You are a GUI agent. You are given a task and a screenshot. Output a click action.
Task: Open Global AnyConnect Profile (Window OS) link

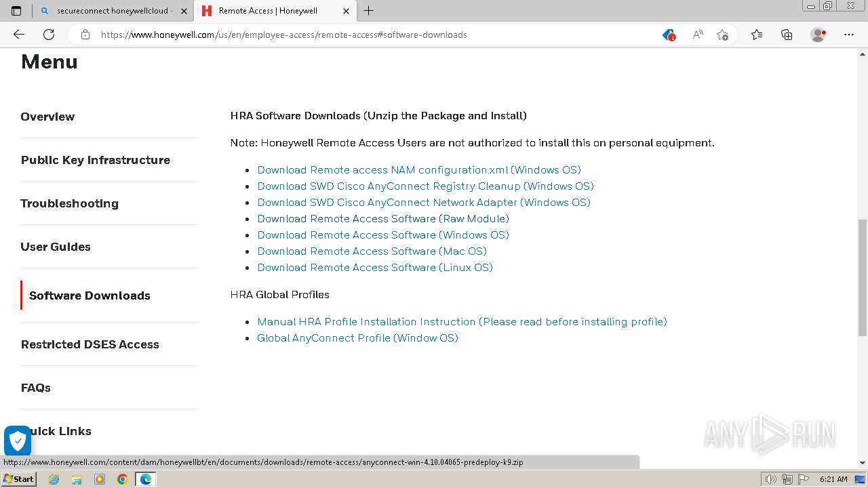pyautogui.click(x=357, y=338)
